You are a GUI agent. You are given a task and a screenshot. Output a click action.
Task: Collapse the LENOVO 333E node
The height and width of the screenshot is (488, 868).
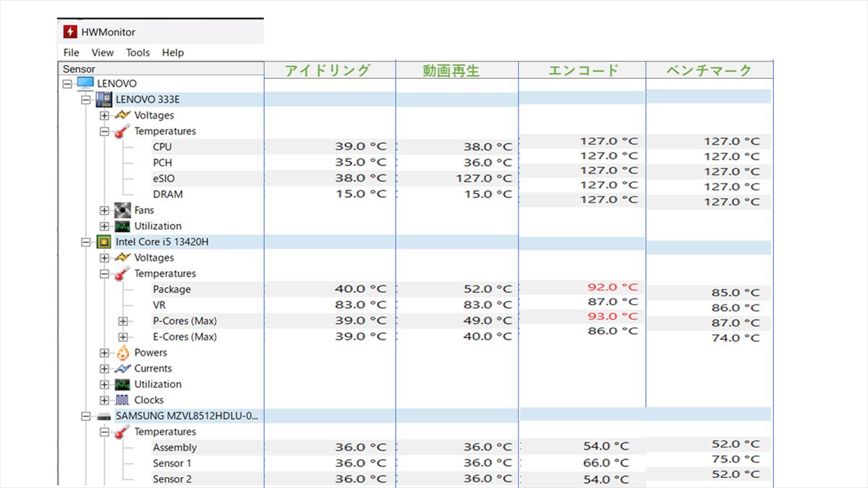pos(86,100)
